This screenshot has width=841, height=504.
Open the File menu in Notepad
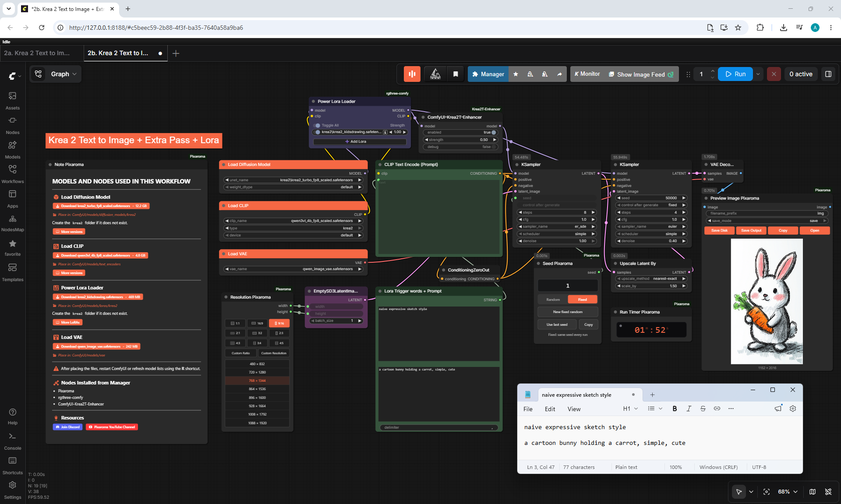pos(528,409)
